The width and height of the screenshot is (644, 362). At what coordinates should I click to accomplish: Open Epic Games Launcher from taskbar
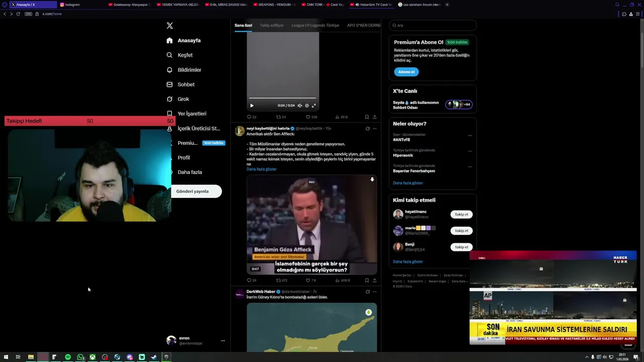(x=166, y=357)
